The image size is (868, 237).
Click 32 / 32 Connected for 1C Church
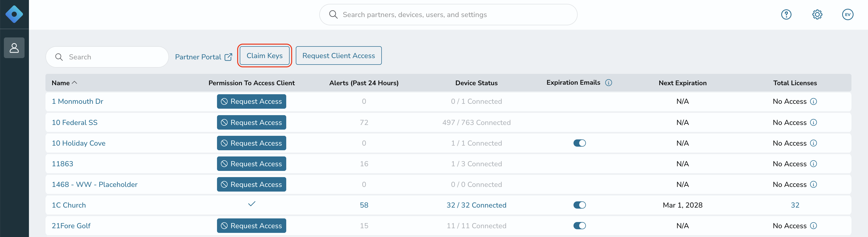(476, 205)
